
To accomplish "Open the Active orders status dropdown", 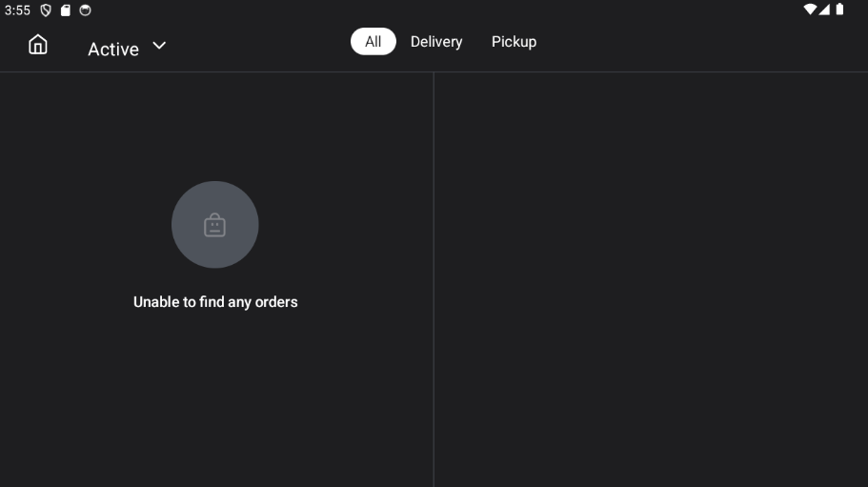I will click(127, 49).
